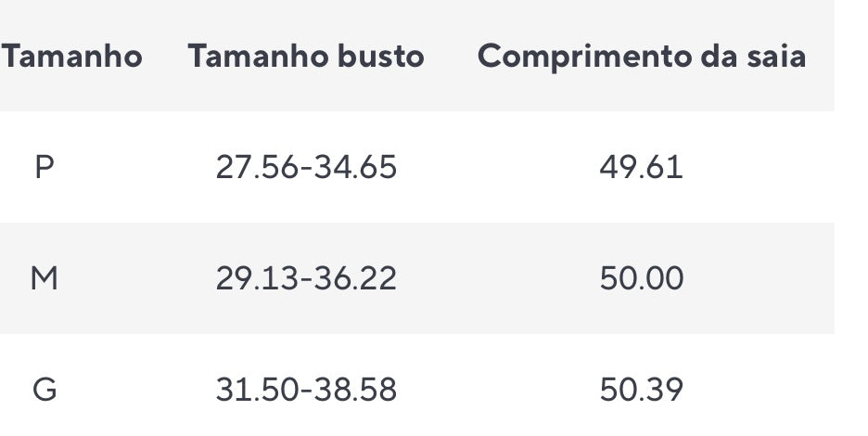
Task: Select skirt length 49.61
Action: [641, 168]
